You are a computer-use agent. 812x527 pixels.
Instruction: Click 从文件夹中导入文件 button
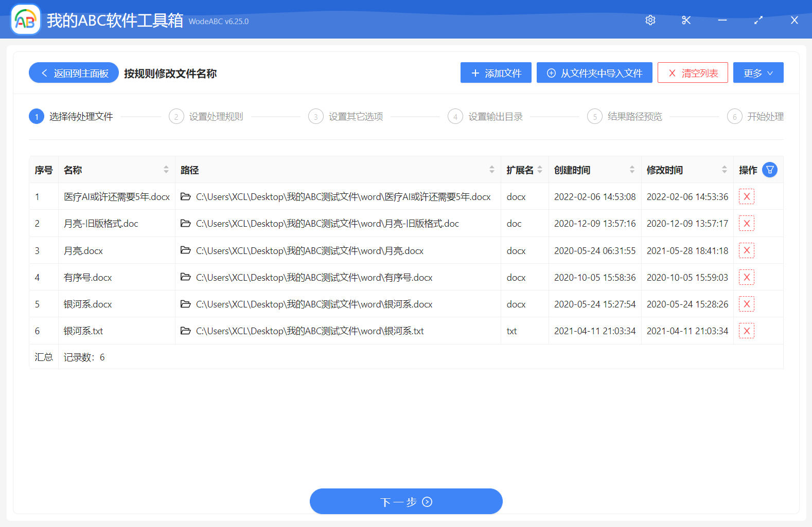[x=594, y=72]
